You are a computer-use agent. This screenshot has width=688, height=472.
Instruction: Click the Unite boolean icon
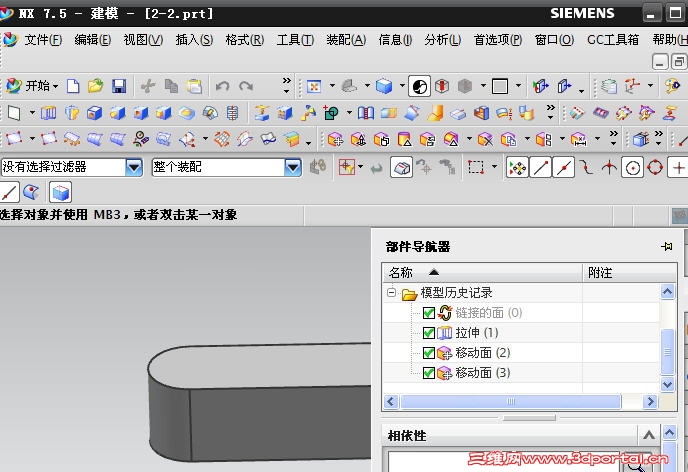tap(330, 113)
